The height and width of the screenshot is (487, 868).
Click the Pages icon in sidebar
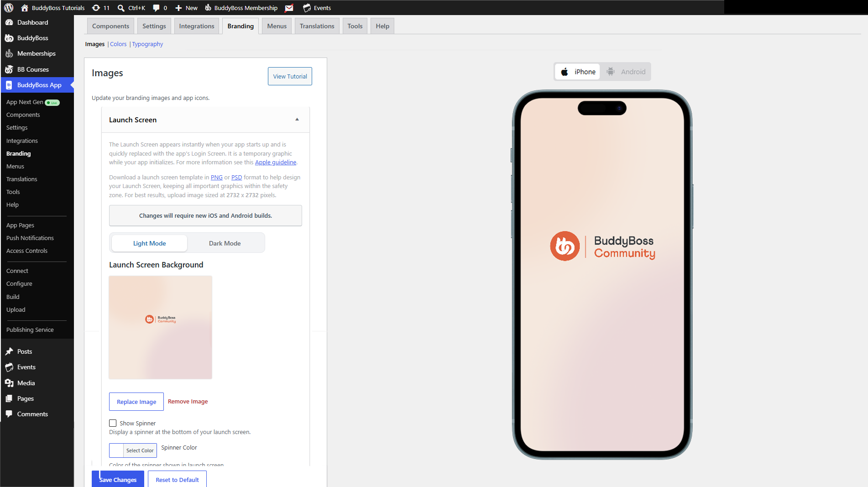coord(9,398)
